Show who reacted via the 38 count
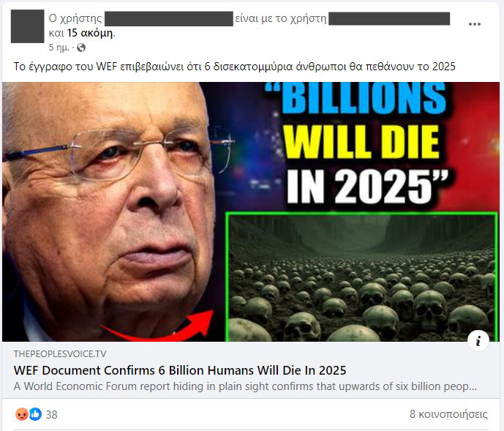The width and height of the screenshot is (504, 431). tap(51, 415)
